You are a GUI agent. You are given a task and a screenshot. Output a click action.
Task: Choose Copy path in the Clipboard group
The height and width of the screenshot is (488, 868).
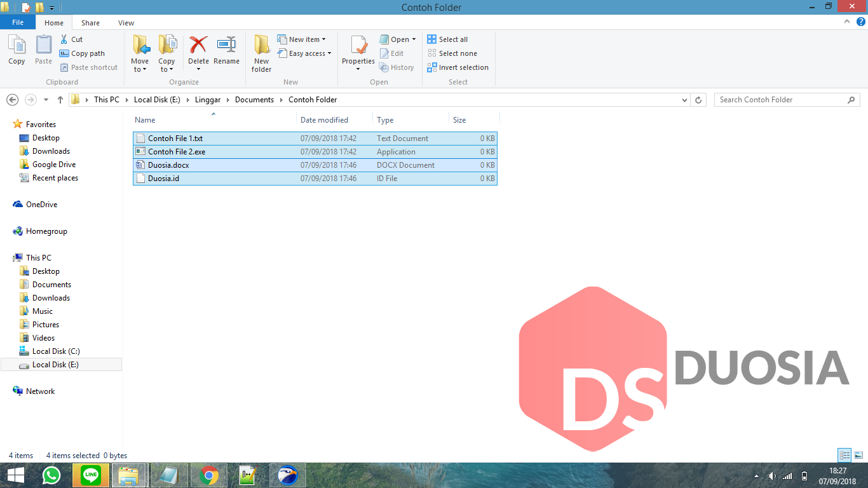pyautogui.click(x=82, y=53)
